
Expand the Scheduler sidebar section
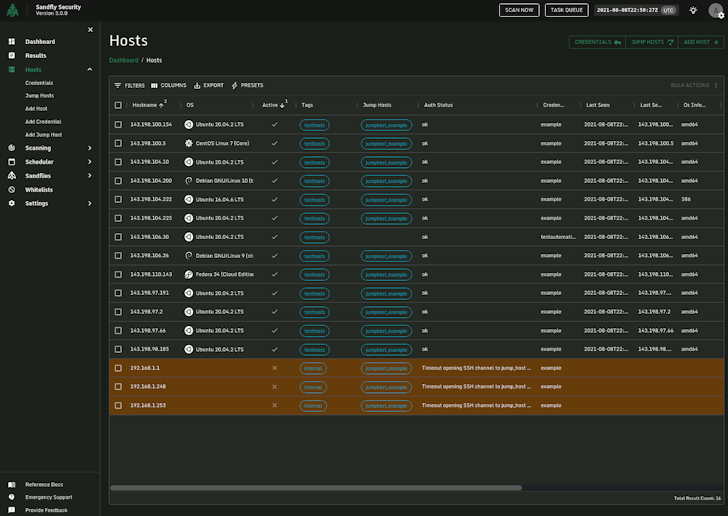tap(90, 162)
